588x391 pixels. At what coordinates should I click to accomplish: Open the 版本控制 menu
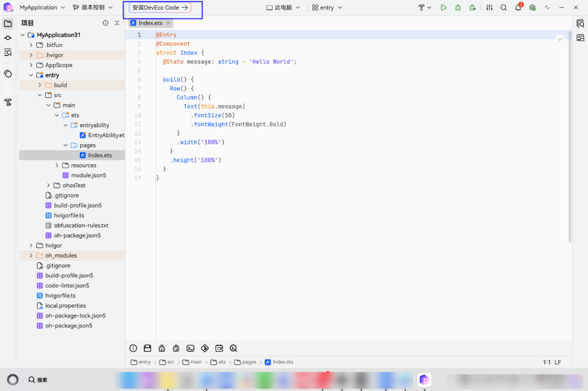tap(93, 8)
